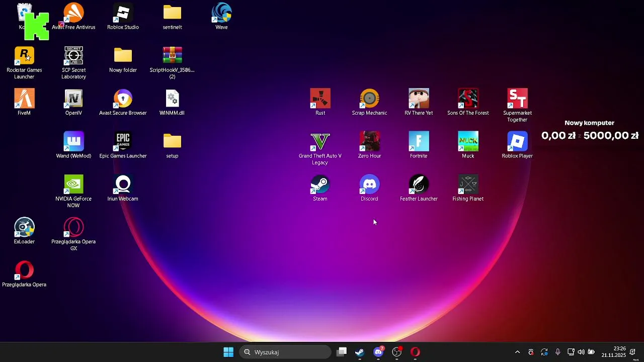
Task: Select the RV There Yet shortcut
Action: coord(419,103)
